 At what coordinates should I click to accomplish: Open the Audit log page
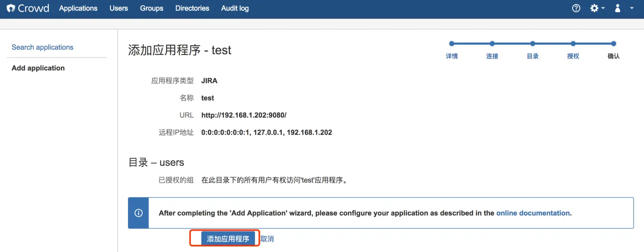click(235, 9)
